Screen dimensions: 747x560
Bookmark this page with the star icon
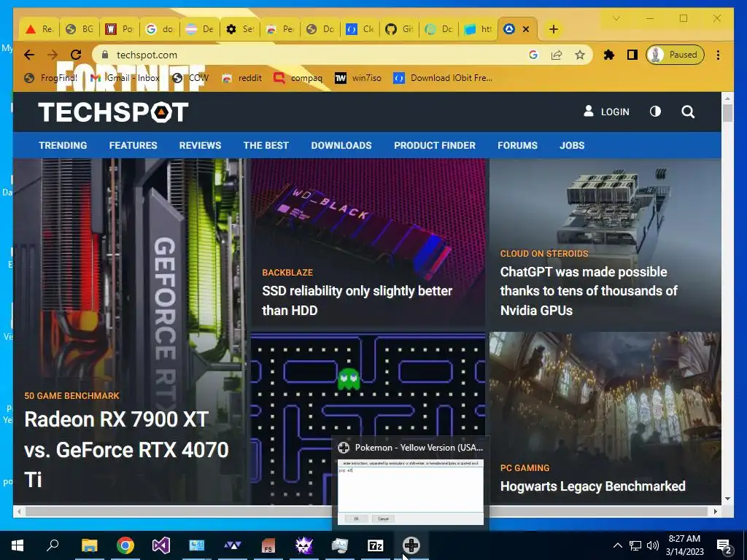tap(579, 55)
